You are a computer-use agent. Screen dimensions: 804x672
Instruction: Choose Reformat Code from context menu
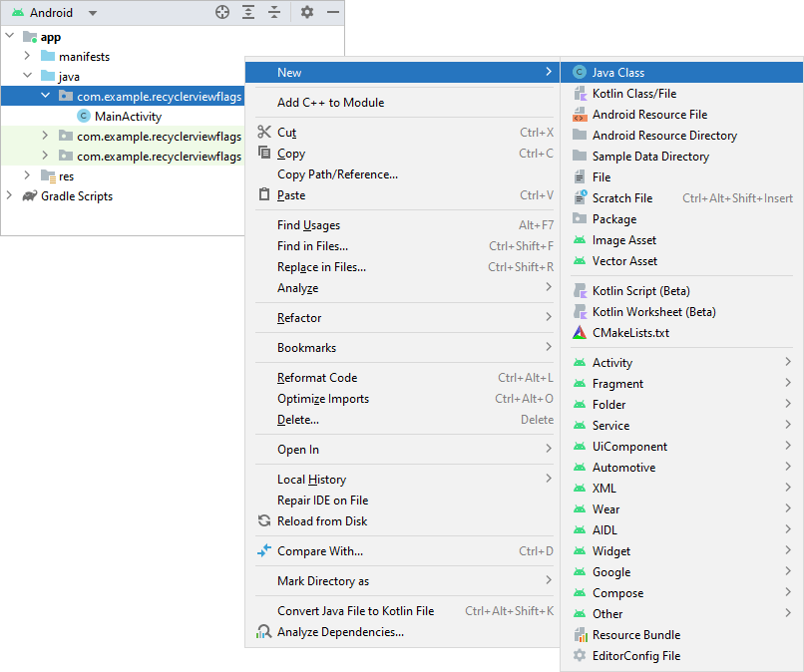click(402, 377)
